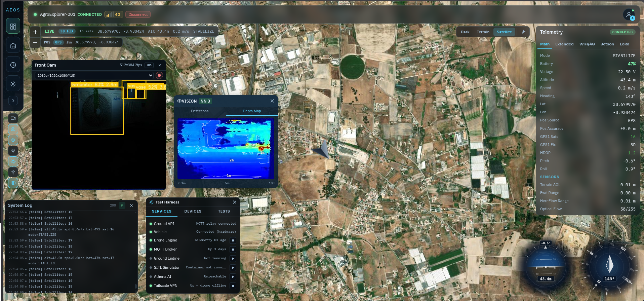Switch to Detections tab in Vision
This screenshot has width=644, height=301.
[200, 111]
